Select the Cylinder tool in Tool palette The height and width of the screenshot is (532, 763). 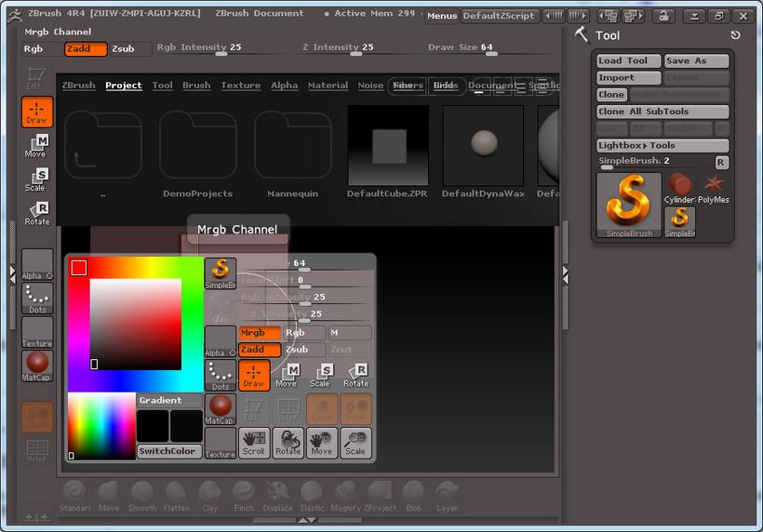(x=679, y=189)
